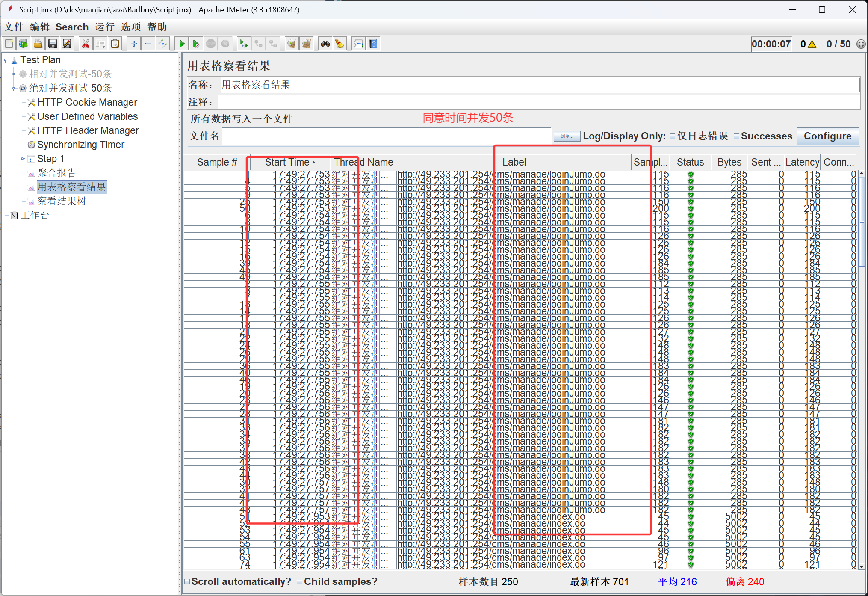The height and width of the screenshot is (596, 868).
Task: Click the Clear All double-broom icon
Action: [306, 44]
